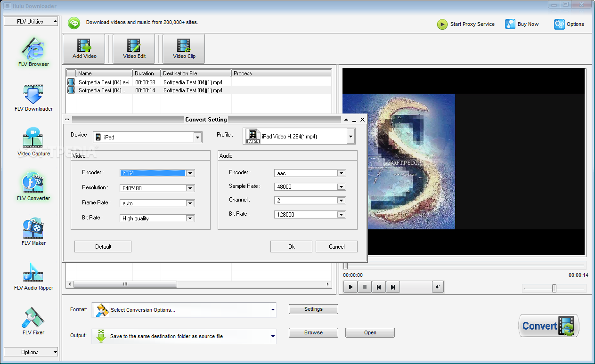Open the audio Encoder aac dropdown
595x364 pixels.
pyautogui.click(x=341, y=173)
